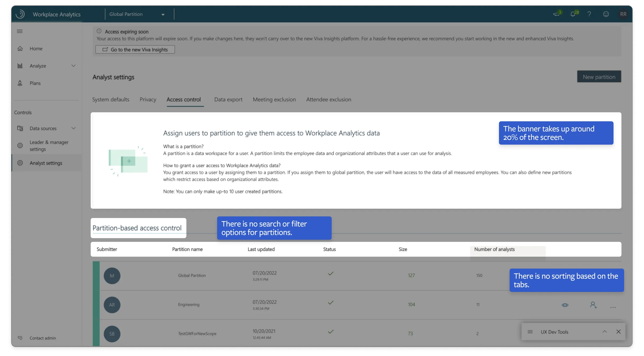Viewport: 644px width, 356px height.
Task: Click the RR account avatar
Action: [x=623, y=14]
